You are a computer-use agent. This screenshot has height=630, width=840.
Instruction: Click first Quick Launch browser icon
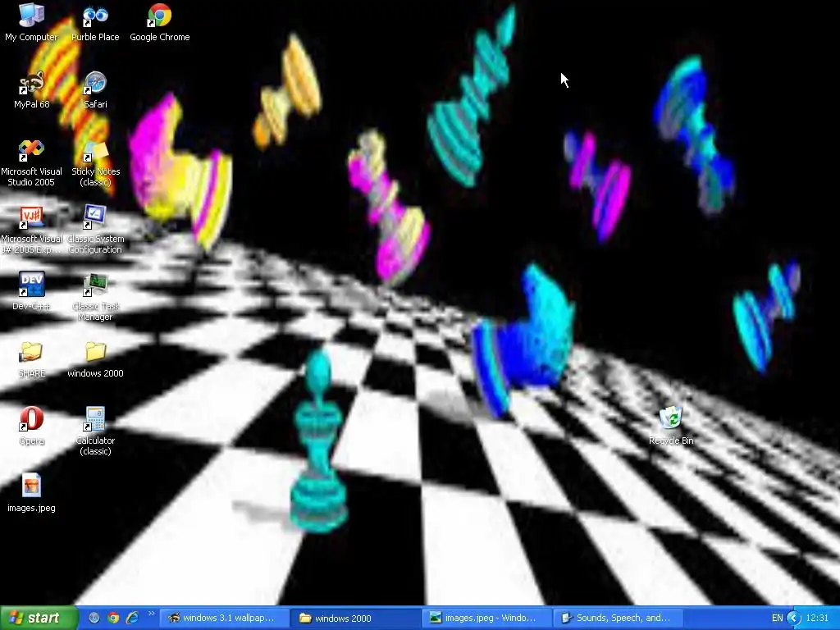[x=94, y=619]
